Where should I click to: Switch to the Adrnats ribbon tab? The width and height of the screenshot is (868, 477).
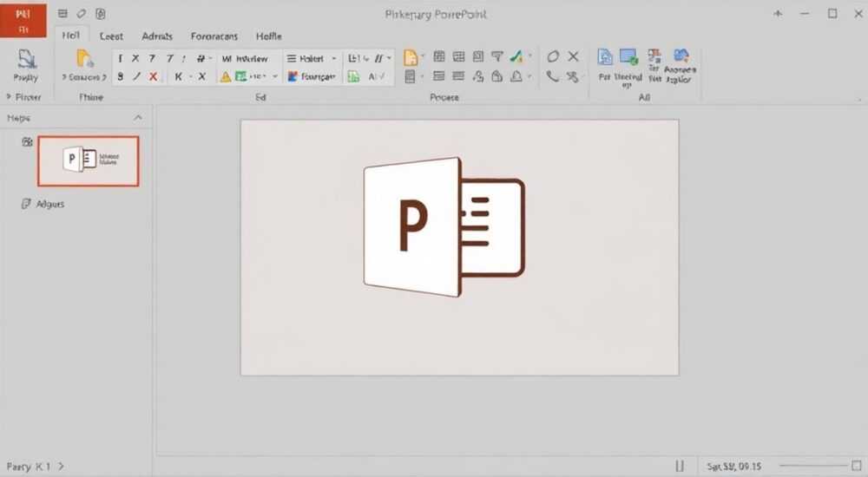[157, 36]
